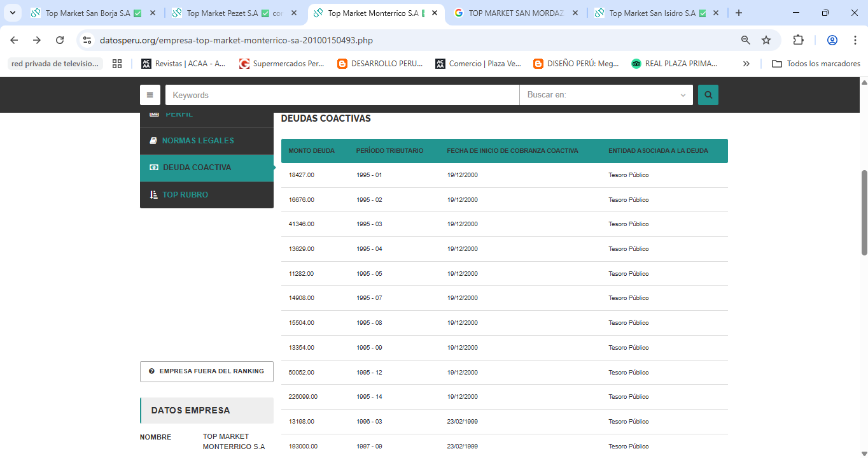
Task: Open red privada de televisio bookmark
Action: [x=55, y=64]
